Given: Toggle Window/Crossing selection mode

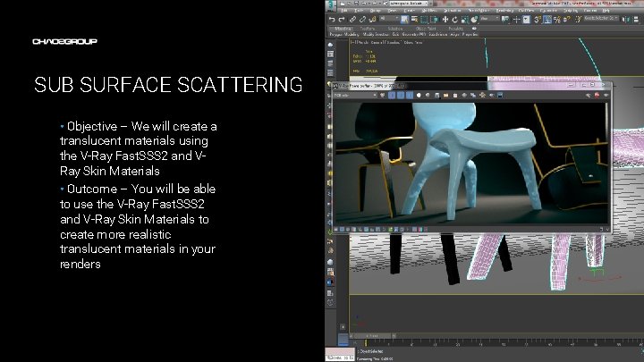Looking at the screenshot, I should tap(435, 20).
